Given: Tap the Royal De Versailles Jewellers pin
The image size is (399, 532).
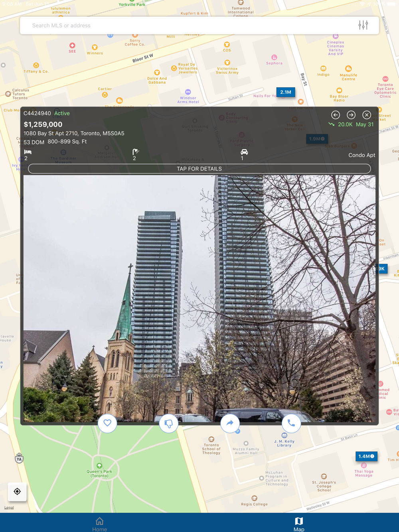Looking at the screenshot, I should point(174,68).
